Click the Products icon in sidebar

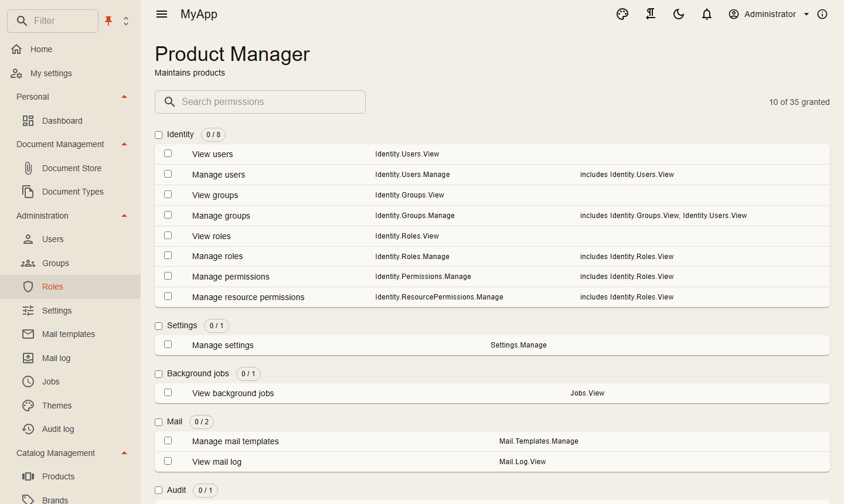(28, 476)
